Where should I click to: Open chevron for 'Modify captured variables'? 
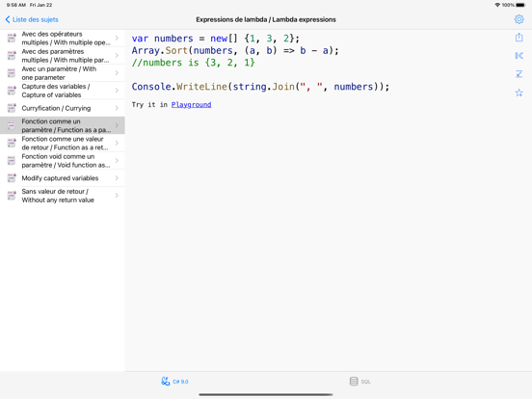tap(117, 177)
